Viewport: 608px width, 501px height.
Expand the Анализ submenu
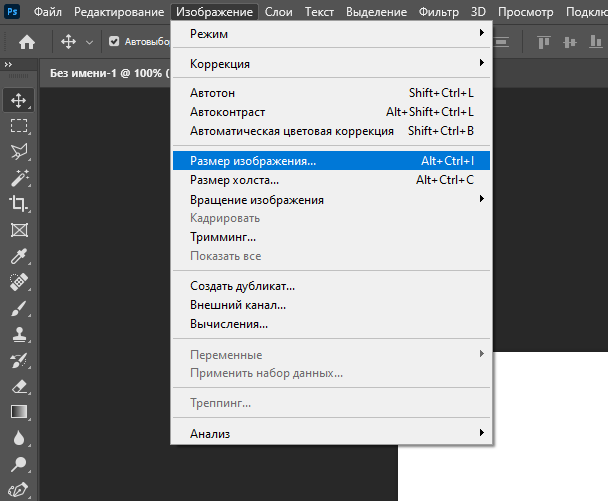click(x=332, y=434)
